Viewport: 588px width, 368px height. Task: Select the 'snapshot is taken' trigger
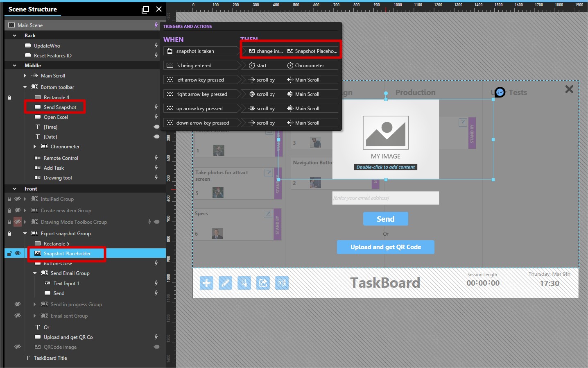[x=201, y=51]
